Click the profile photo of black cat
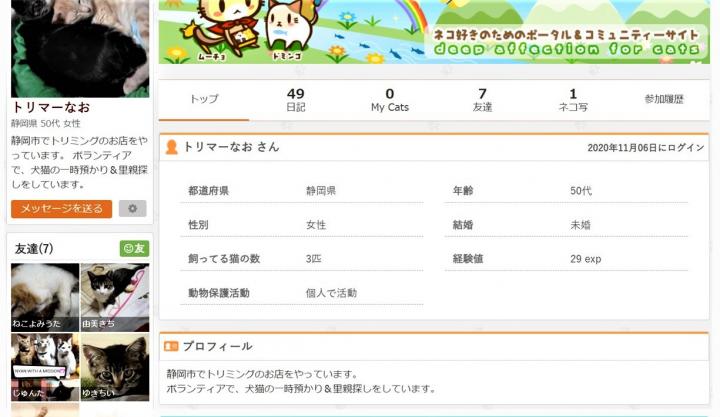The height and width of the screenshot is (417, 720). coord(80,48)
